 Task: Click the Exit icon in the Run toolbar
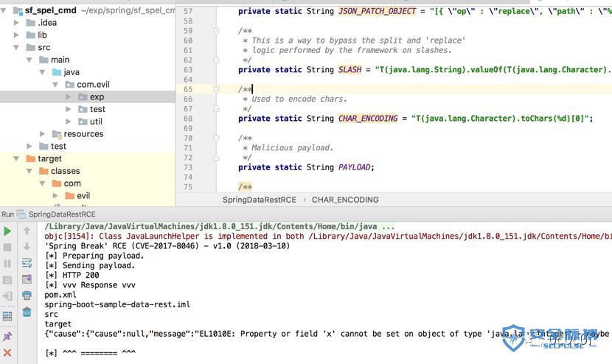click(7, 295)
